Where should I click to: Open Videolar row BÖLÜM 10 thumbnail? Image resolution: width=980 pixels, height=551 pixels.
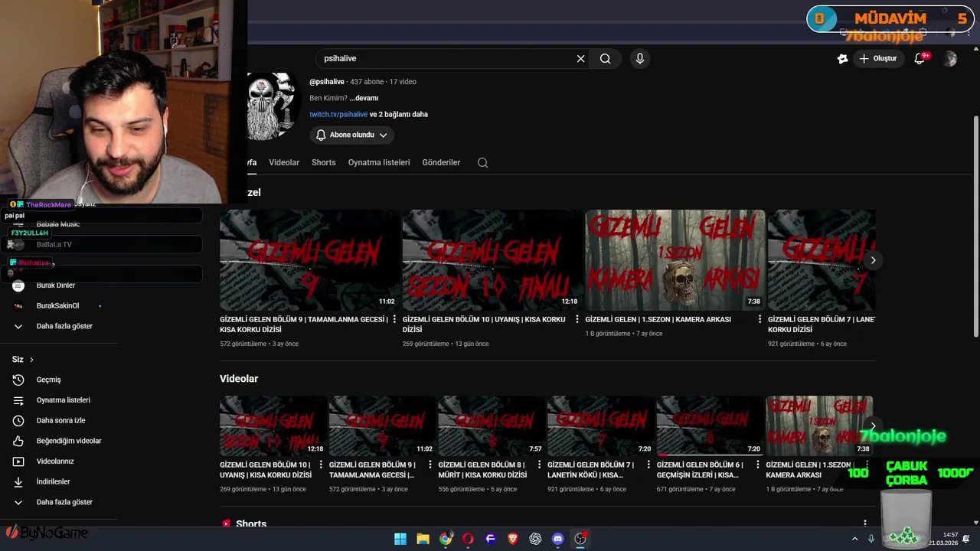[273, 425]
